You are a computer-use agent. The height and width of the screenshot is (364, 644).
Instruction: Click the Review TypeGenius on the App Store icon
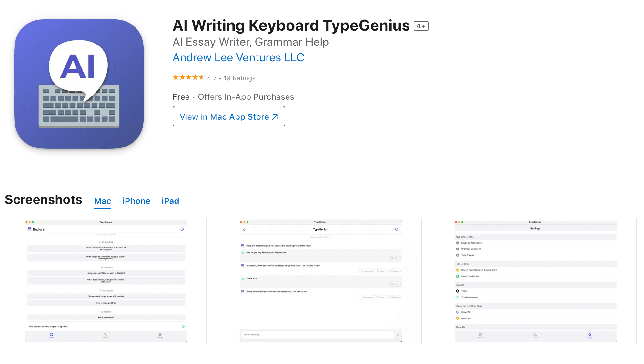pyautogui.click(x=458, y=270)
